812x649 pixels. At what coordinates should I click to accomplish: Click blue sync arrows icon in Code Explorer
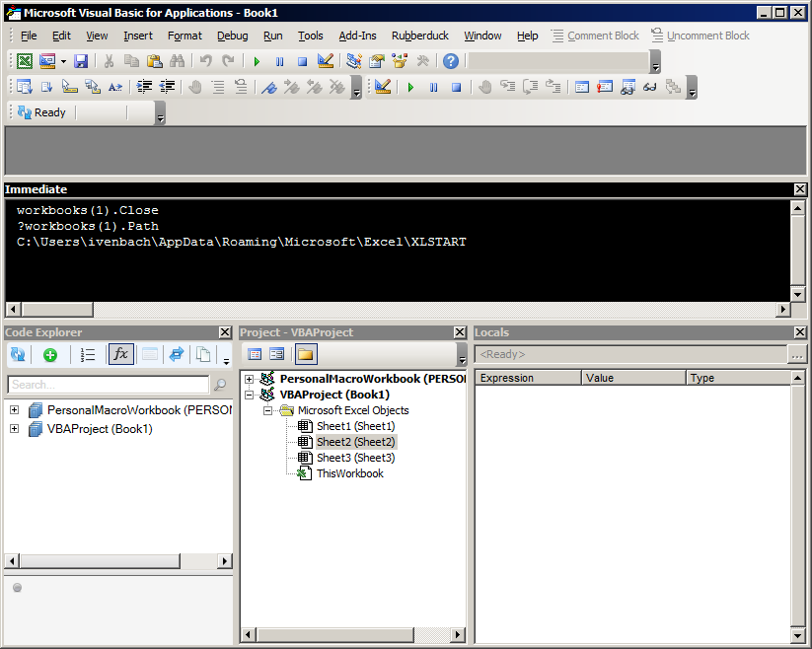(x=177, y=354)
